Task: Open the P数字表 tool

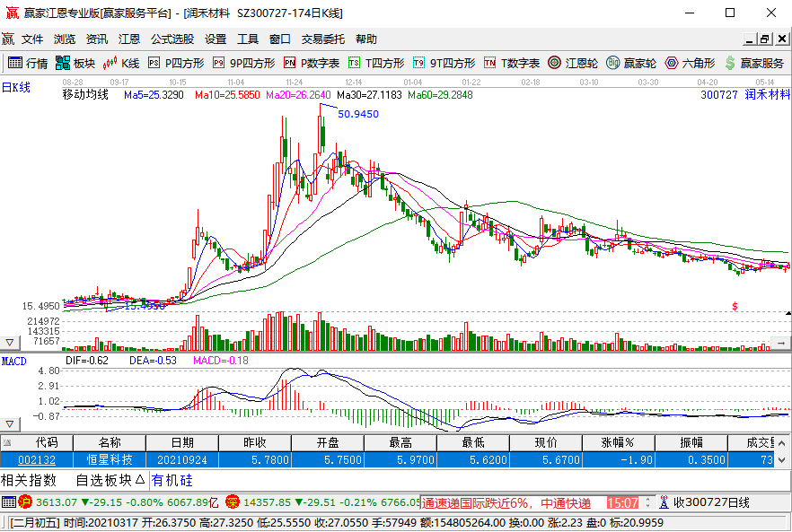Action: pyautogui.click(x=311, y=63)
